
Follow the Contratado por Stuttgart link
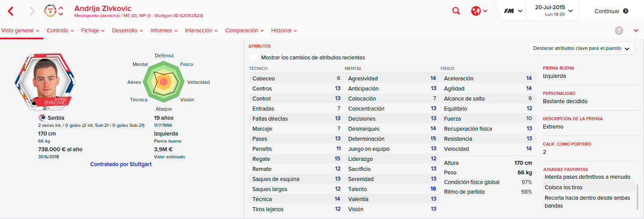pos(121,164)
